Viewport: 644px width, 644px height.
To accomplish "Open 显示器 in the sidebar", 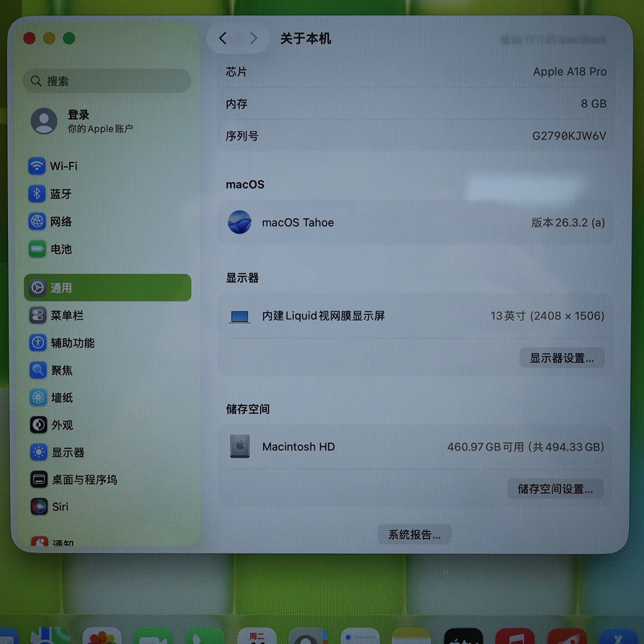I will click(x=107, y=452).
